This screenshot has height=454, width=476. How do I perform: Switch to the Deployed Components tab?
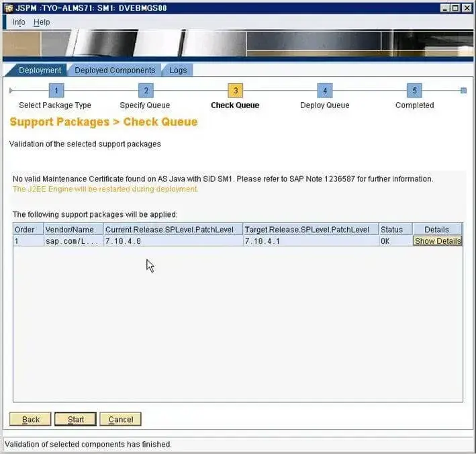click(x=115, y=71)
